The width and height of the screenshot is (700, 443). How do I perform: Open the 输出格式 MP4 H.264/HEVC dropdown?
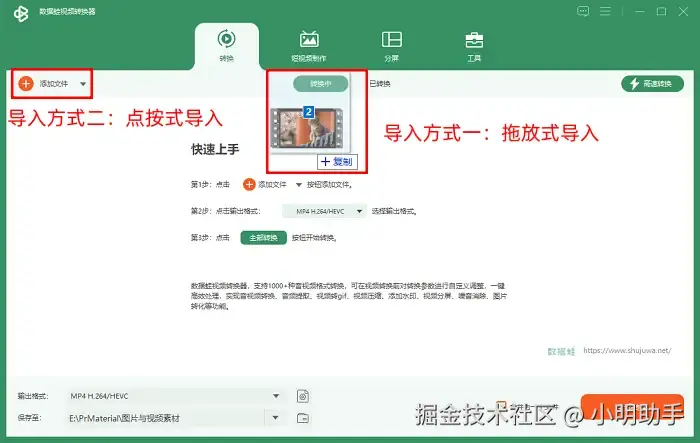[175, 396]
